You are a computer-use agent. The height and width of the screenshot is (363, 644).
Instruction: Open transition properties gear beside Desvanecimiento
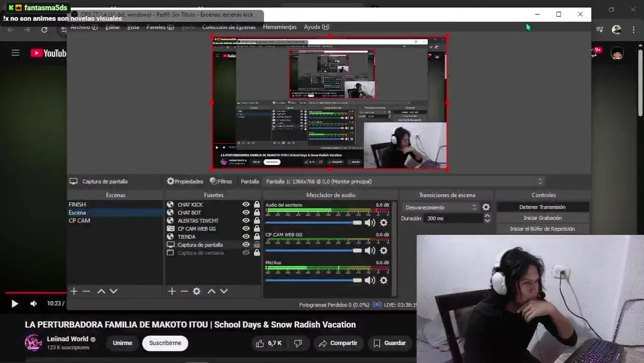(486, 207)
